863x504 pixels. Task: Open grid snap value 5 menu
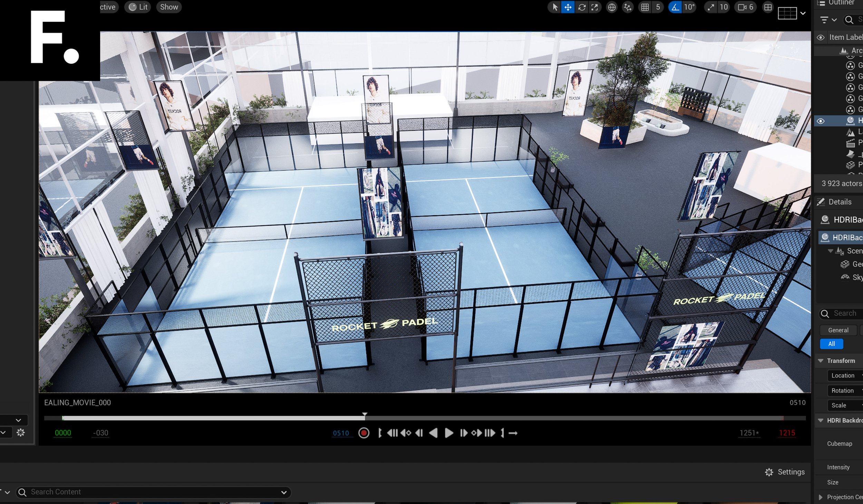tap(658, 7)
